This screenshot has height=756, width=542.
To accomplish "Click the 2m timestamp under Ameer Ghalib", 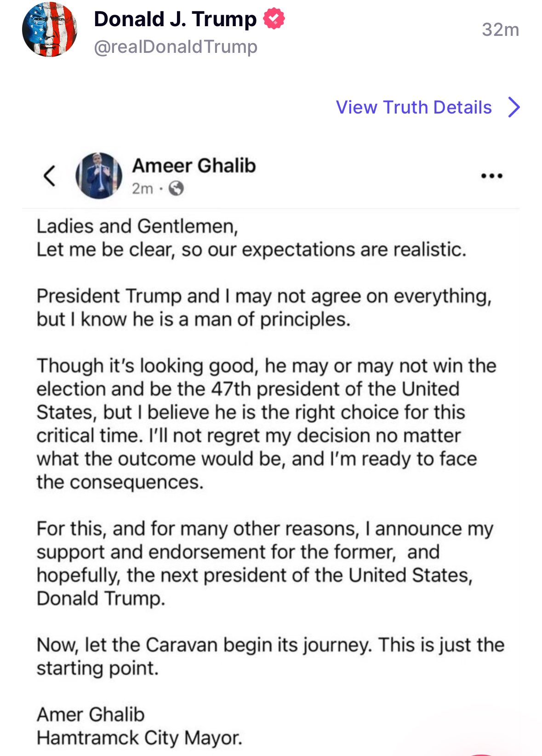I will pos(143,188).
